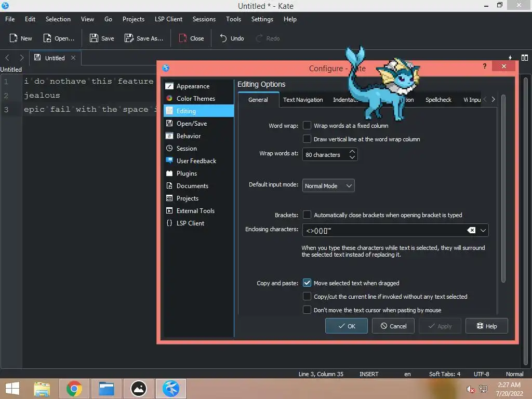
Task: Close the Untitled document tab
Action: 73,58
